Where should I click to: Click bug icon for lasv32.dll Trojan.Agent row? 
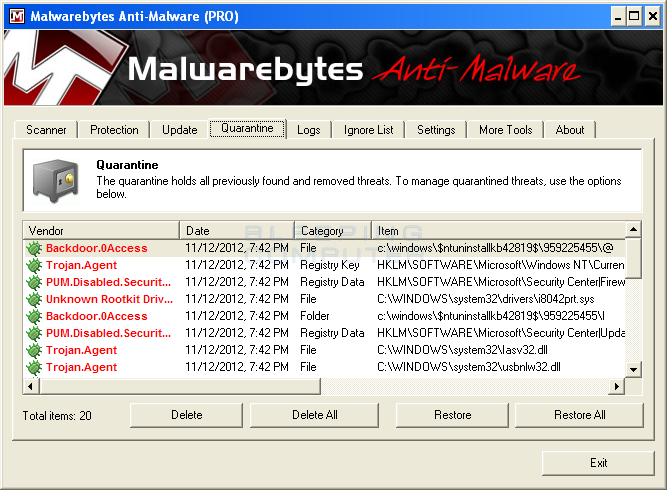pyautogui.click(x=34, y=350)
